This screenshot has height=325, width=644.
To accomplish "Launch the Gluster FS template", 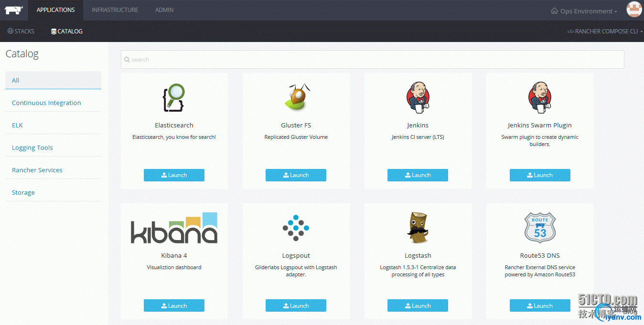I will (x=296, y=175).
